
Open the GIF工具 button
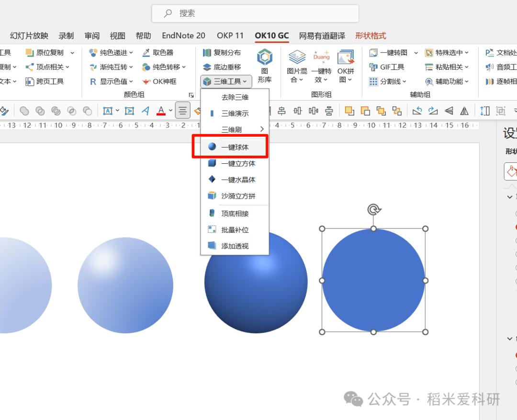point(387,67)
